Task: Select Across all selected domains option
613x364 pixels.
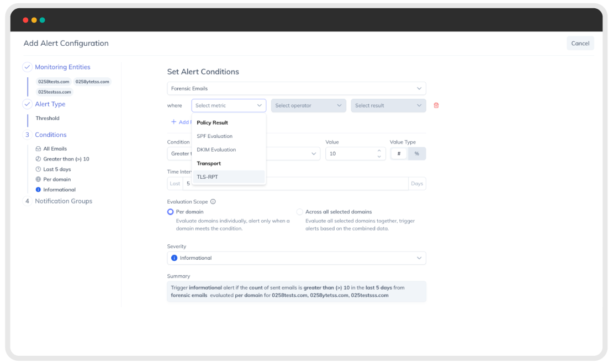Action: (x=300, y=212)
